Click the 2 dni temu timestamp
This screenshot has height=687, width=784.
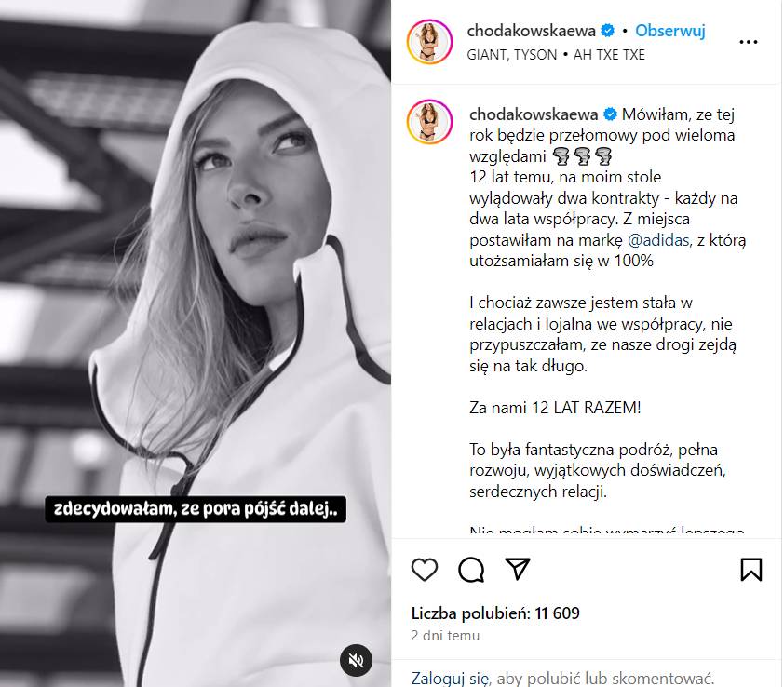pos(445,636)
